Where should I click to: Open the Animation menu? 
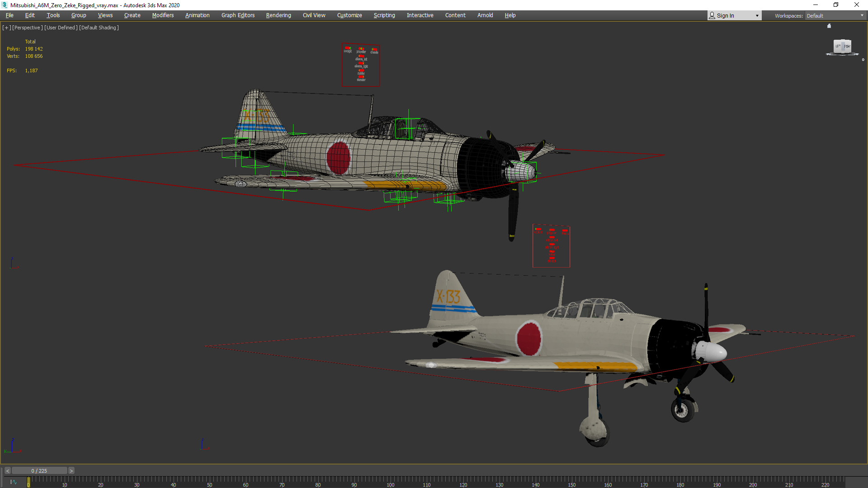197,15
